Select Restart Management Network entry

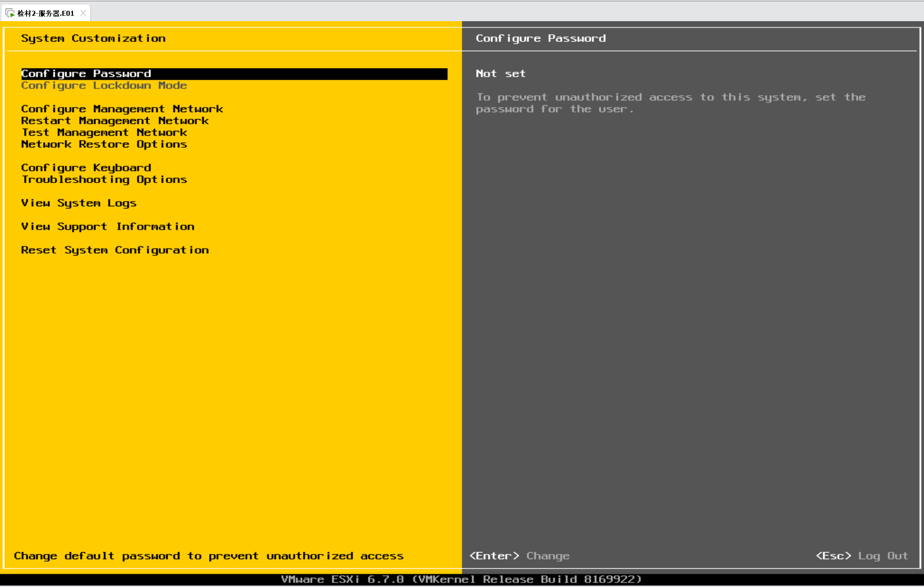[x=115, y=121]
